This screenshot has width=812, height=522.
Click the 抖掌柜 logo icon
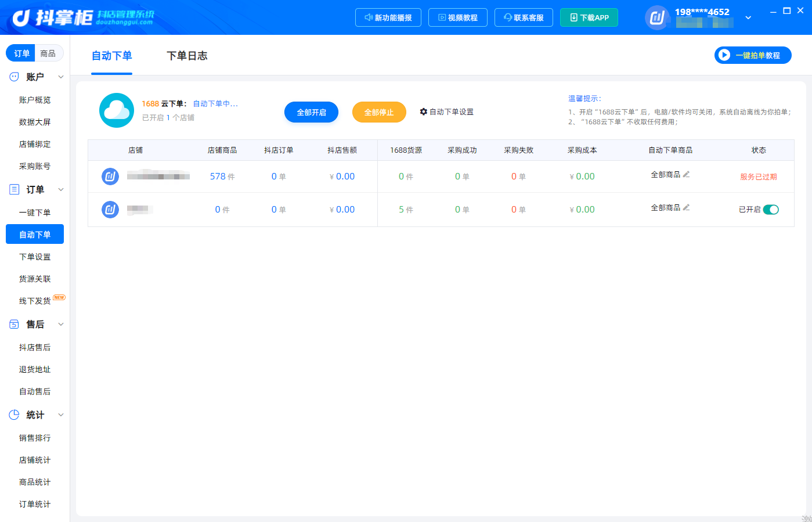click(21, 18)
